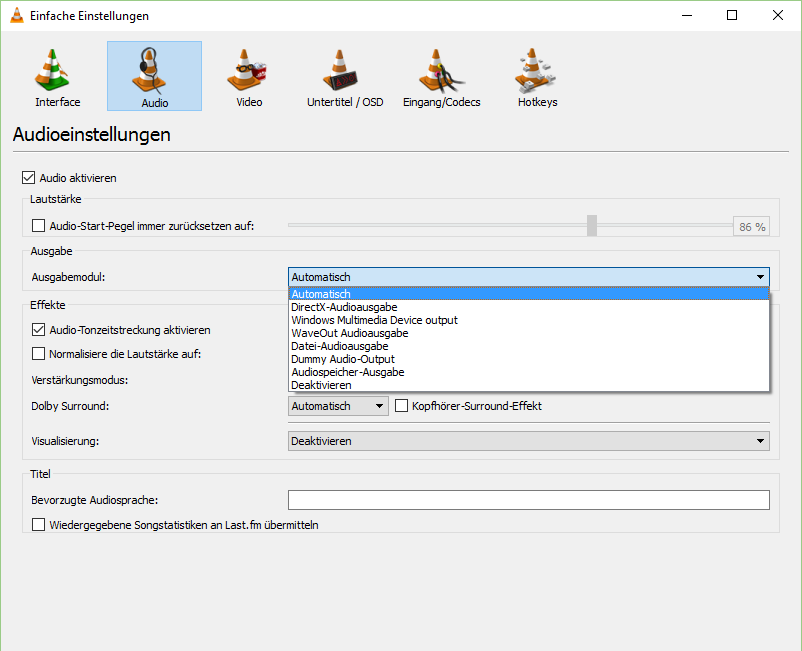Choose Deaktivieren in output module list
Viewport: 802px width, 651px height.
(x=528, y=385)
